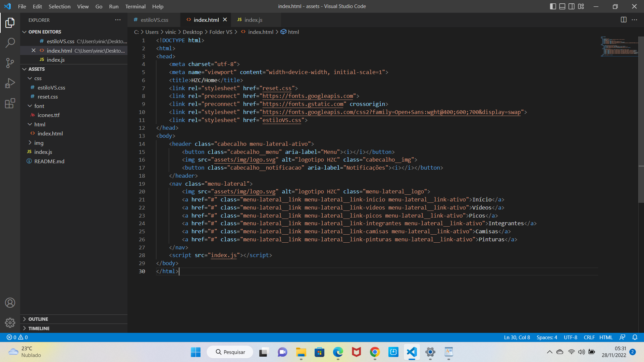Click Pesquisar taskbar search box
The height and width of the screenshot is (362, 644).
[230, 352]
